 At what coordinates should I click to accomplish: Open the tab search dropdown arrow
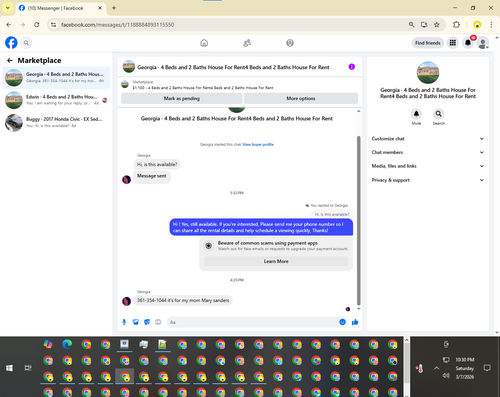[8, 8]
